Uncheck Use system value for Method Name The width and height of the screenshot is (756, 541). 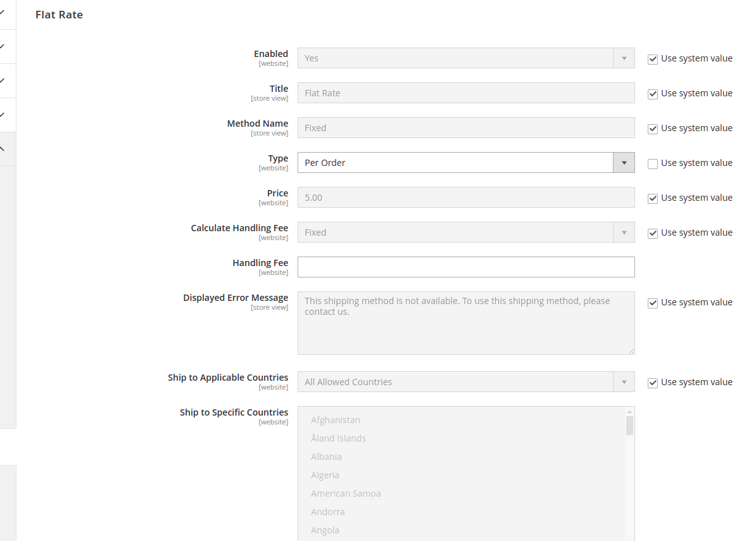pyautogui.click(x=652, y=129)
